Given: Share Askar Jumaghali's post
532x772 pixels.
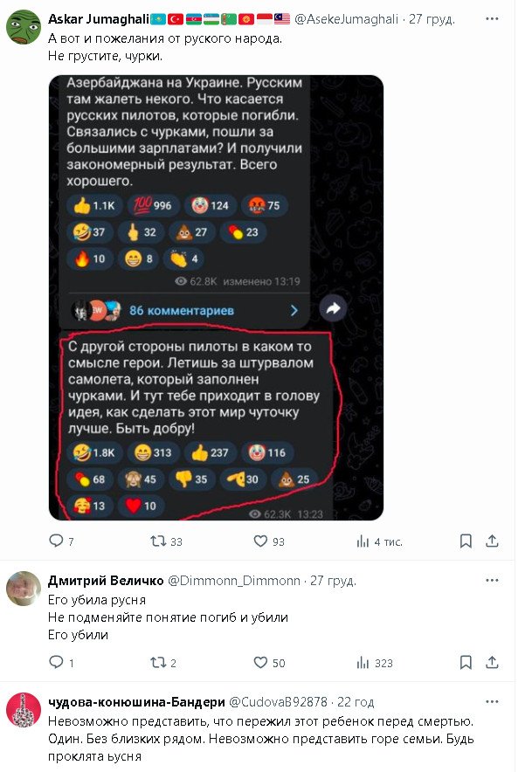Looking at the screenshot, I should pos(493,541).
